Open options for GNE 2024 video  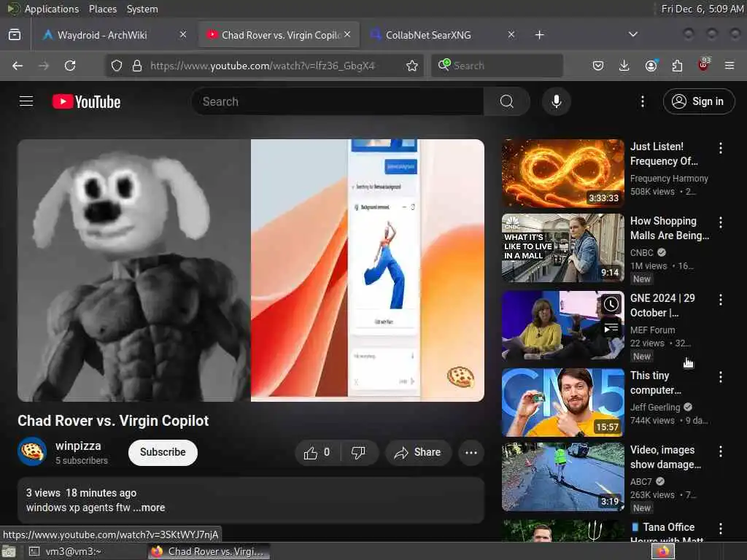[x=720, y=300]
